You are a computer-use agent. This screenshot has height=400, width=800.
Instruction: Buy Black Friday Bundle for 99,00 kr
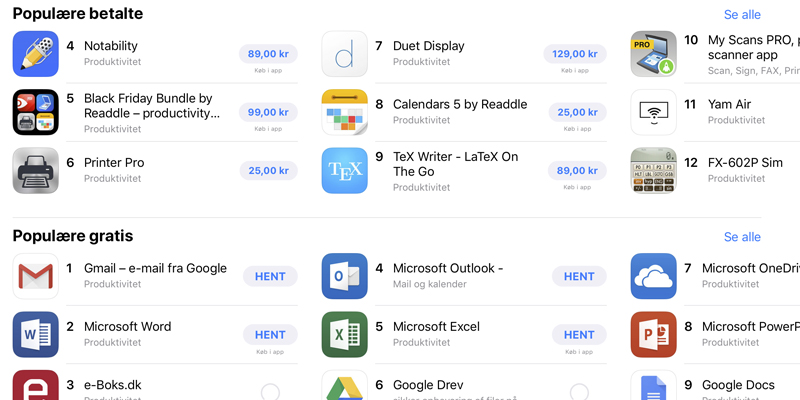click(x=268, y=112)
